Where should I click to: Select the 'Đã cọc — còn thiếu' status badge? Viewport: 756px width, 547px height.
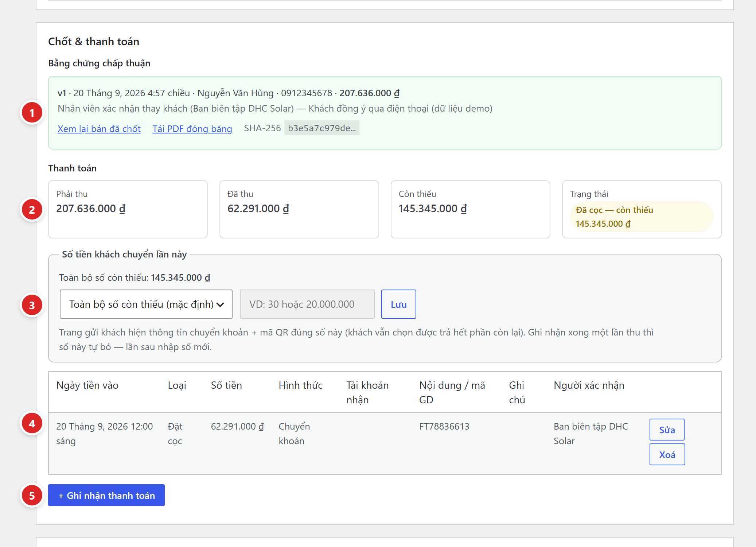click(x=642, y=217)
